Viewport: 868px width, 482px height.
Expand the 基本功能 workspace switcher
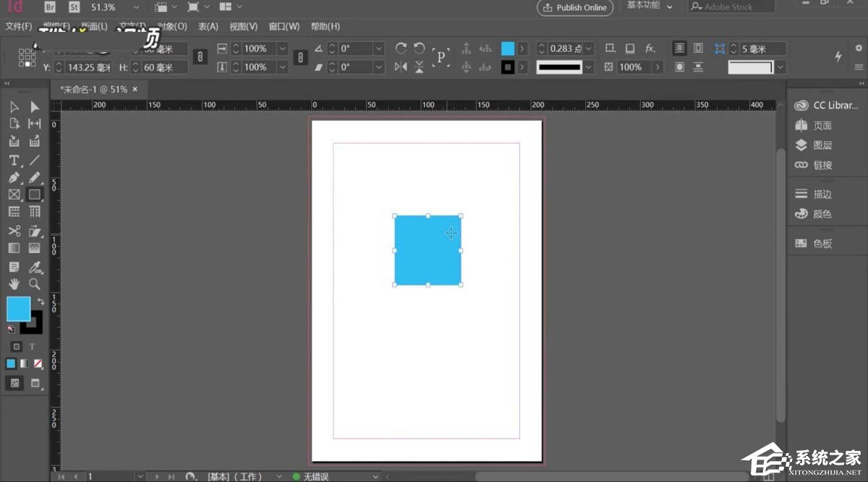tap(650, 7)
